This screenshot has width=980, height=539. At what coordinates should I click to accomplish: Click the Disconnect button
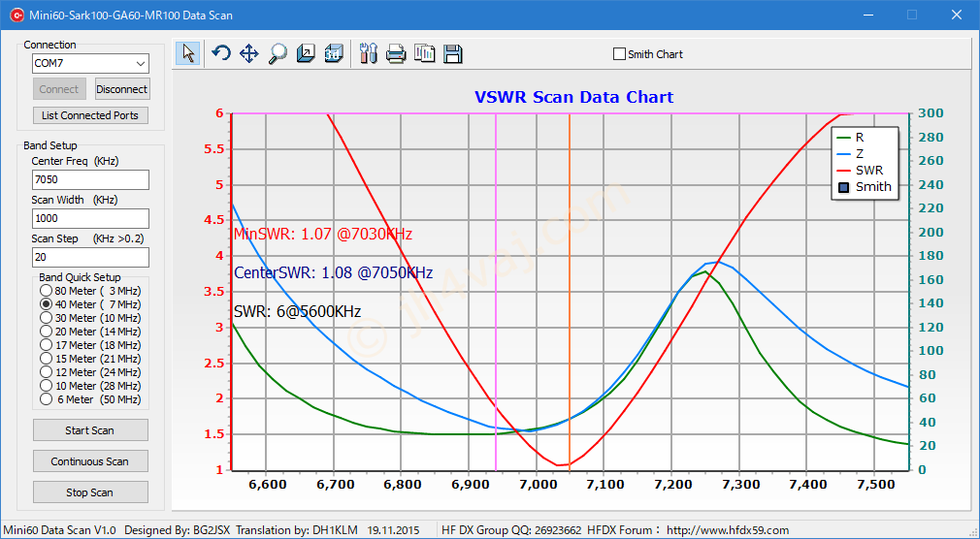(122, 89)
